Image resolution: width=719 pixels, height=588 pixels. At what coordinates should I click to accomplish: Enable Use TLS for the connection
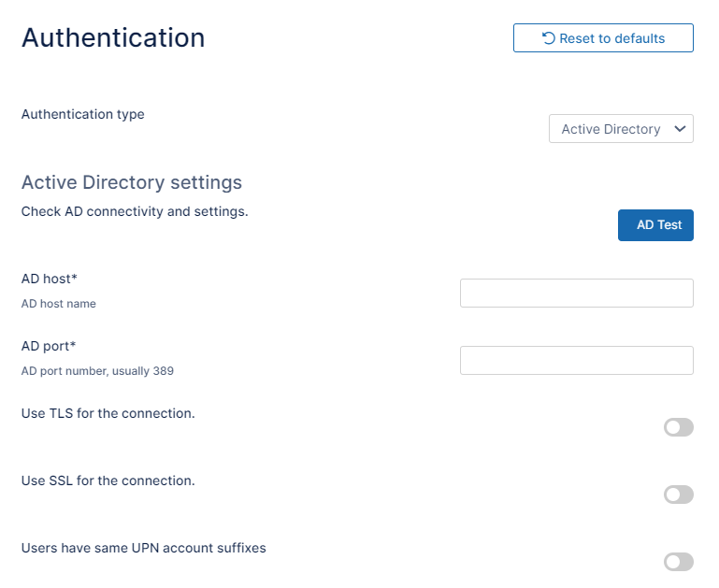point(678,427)
